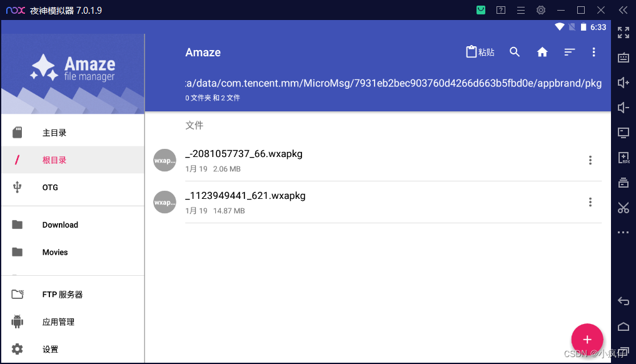This screenshot has height=364, width=636.
Task: Select 根目录 in the sidebar
Action: point(73,160)
